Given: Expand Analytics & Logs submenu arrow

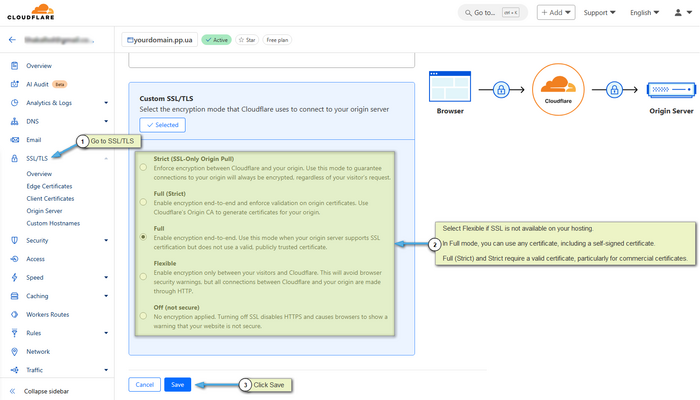Looking at the screenshot, I should tap(106, 103).
